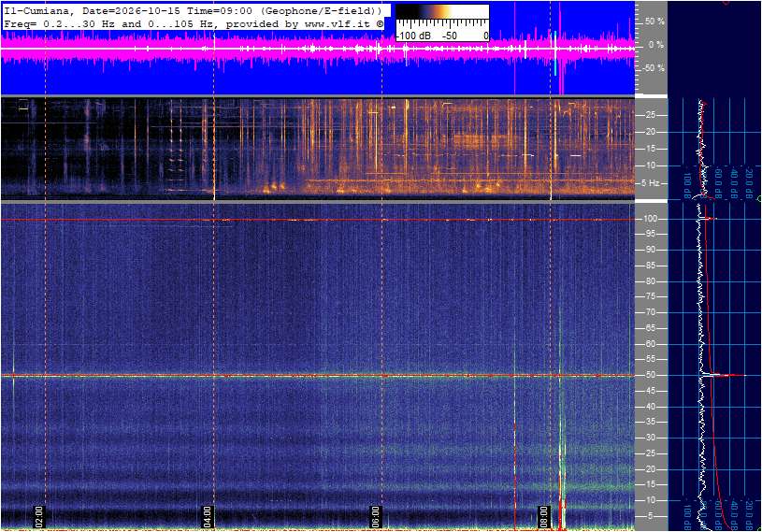Click the 02:00 time marker label
The image size is (762, 532).
coord(39,517)
